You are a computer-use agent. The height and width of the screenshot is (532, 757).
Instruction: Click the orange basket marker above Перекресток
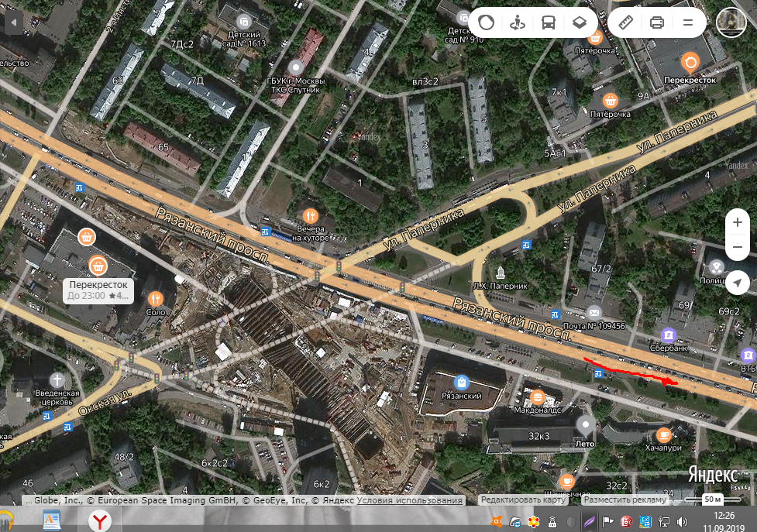pyautogui.click(x=87, y=237)
